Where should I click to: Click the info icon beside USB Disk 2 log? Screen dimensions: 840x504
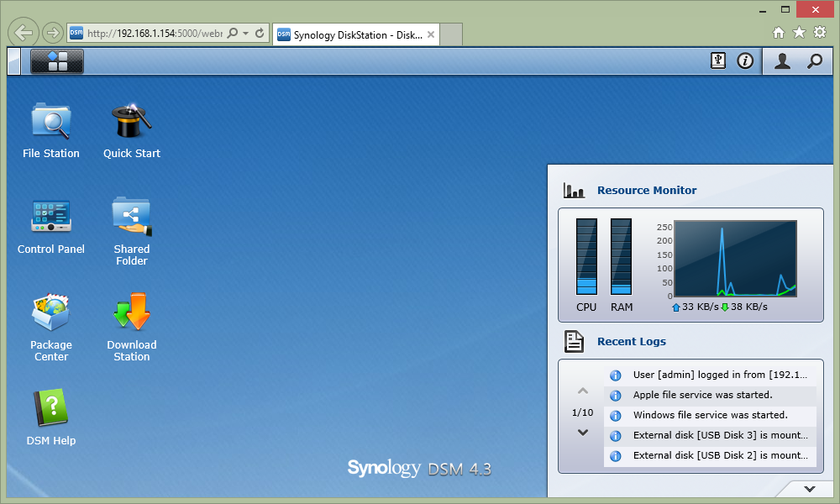tap(616, 456)
